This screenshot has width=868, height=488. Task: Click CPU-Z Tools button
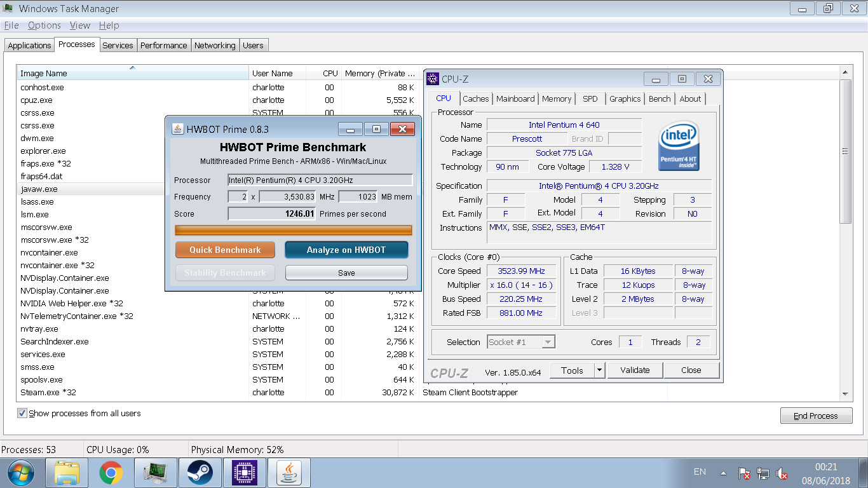[572, 370]
